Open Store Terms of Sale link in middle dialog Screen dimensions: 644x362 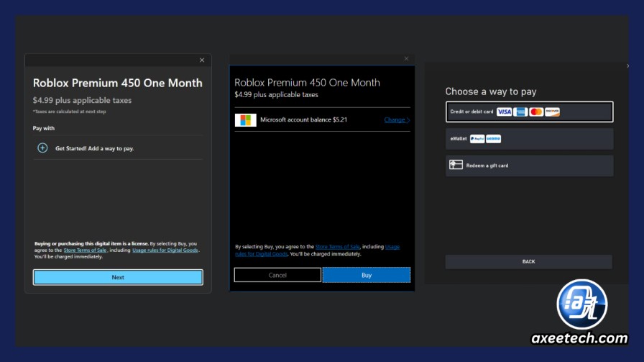(x=337, y=247)
